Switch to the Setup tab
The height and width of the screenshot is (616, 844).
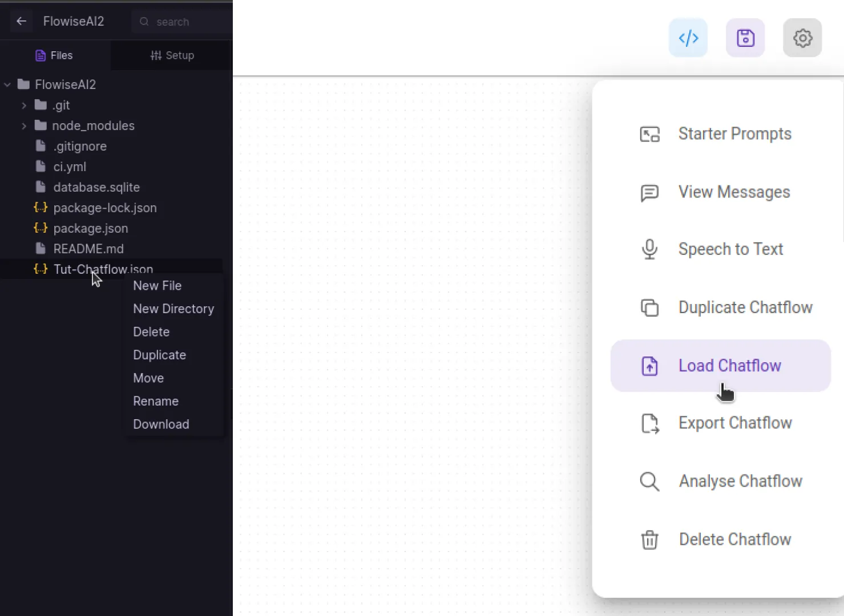click(x=172, y=55)
